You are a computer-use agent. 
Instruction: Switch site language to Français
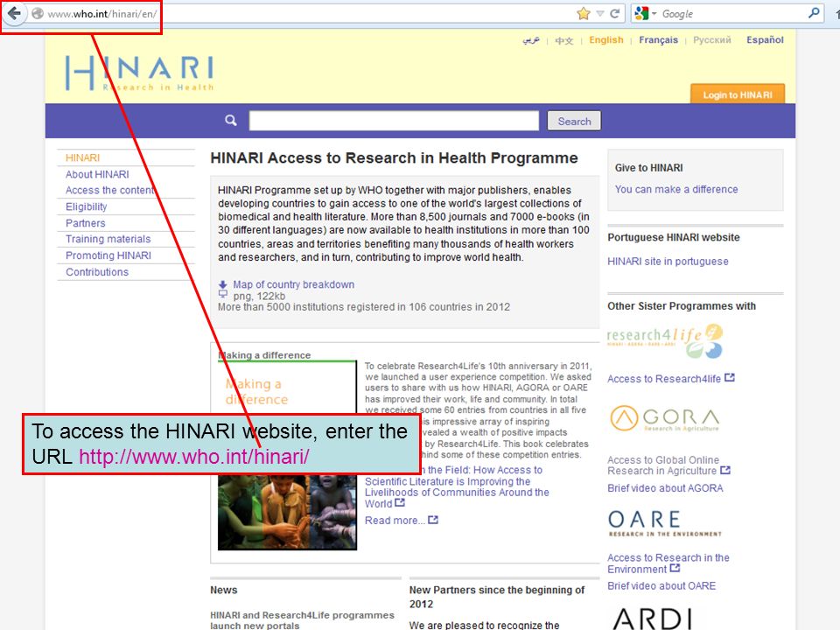point(658,39)
